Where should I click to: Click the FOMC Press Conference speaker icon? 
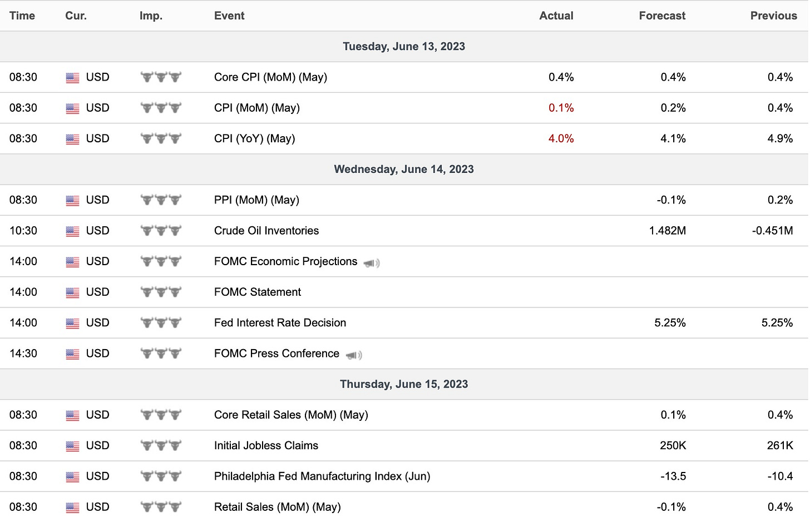point(354,355)
